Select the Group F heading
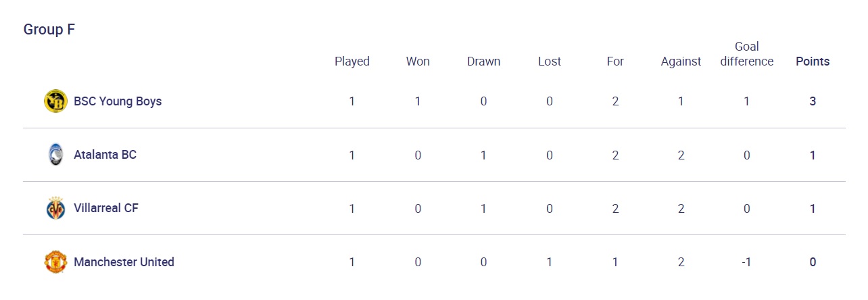This screenshot has width=868, height=300. [49, 30]
